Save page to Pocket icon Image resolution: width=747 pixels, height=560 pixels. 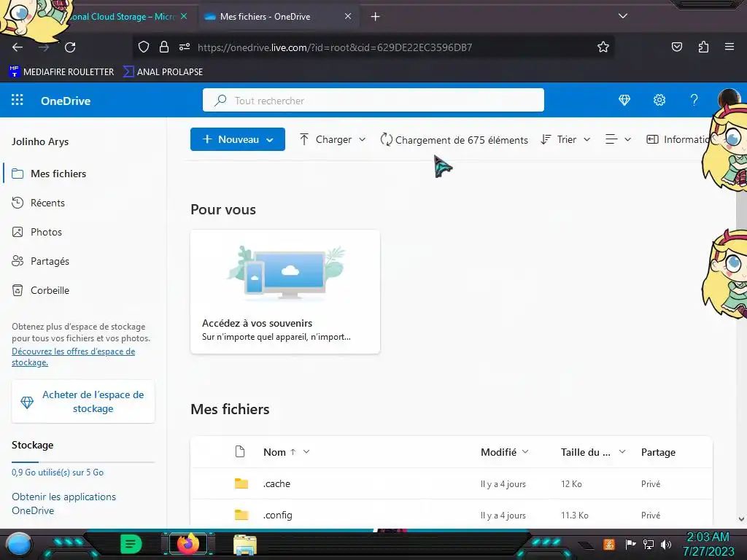tap(676, 47)
